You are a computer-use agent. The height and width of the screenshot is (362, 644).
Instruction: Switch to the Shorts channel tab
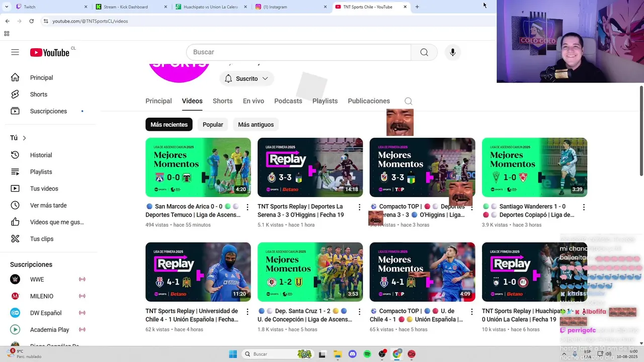pyautogui.click(x=222, y=101)
